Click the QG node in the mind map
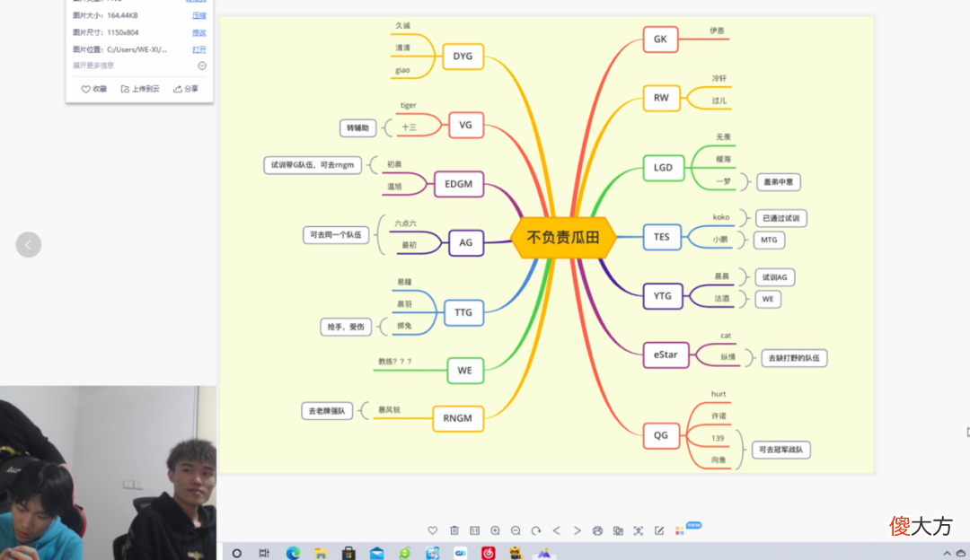Image resolution: width=970 pixels, height=560 pixels. 661,435
